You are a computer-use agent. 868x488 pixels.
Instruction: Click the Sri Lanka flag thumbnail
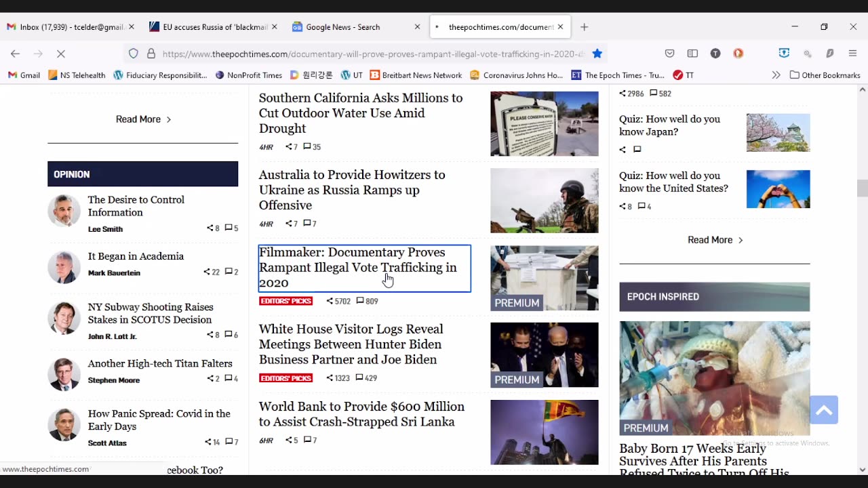[545, 432]
